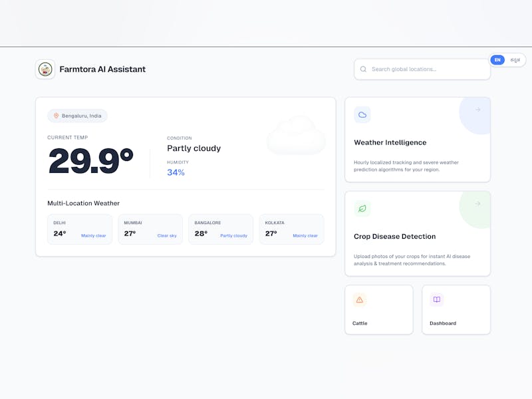Screen dimensions: 532x399
Task: Click the Farmtora AI Assistant title
Action: [x=102, y=69]
